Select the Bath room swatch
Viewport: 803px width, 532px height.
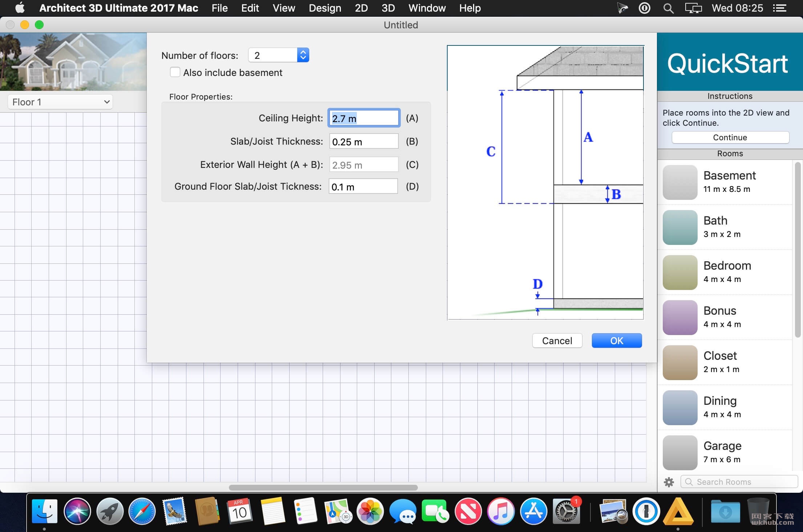click(680, 227)
